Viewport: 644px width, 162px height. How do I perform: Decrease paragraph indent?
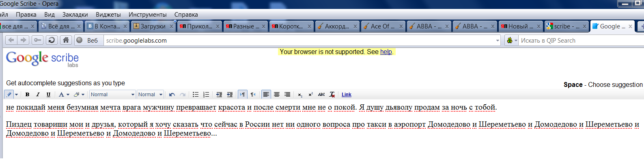point(230,94)
